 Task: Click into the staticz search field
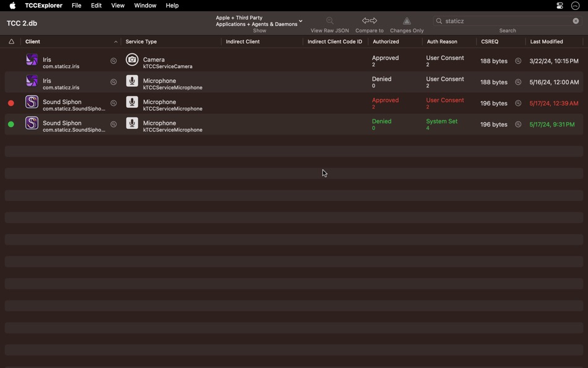pyautogui.click(x=507, y=21)
